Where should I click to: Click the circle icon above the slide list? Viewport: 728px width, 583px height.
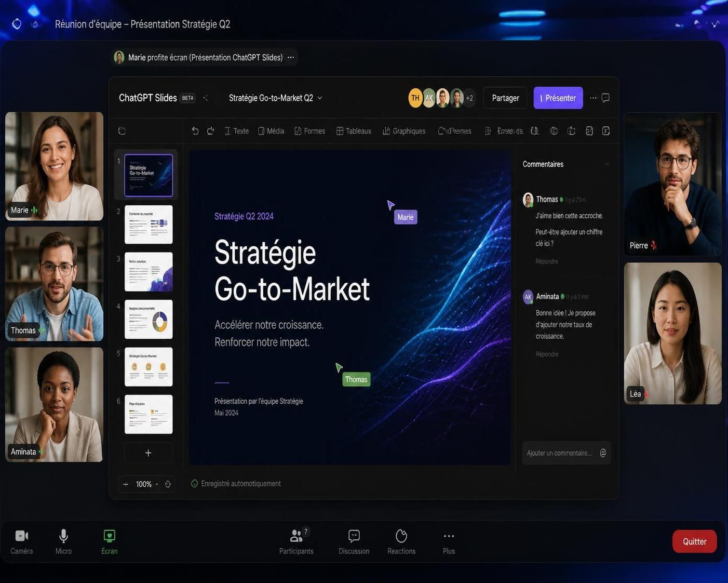coord(122,131)
